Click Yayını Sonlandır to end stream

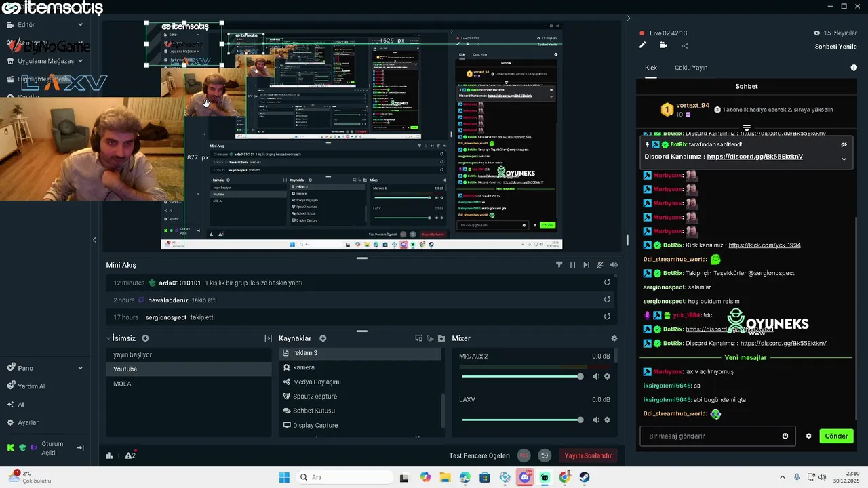(588, 455)
